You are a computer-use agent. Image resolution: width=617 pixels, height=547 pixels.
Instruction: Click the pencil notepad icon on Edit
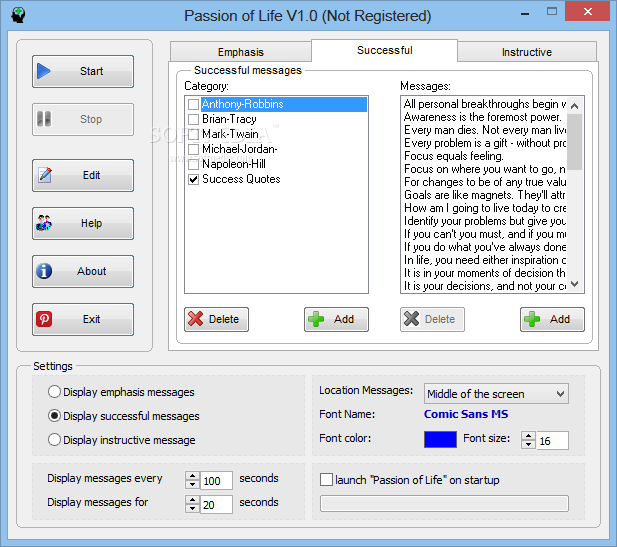click(44, 175)
